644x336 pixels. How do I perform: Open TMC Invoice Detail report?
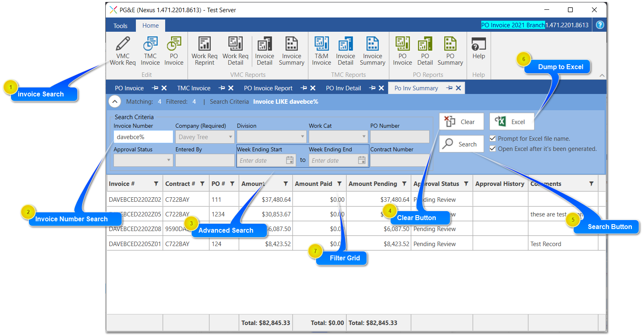tap(345, 51)
